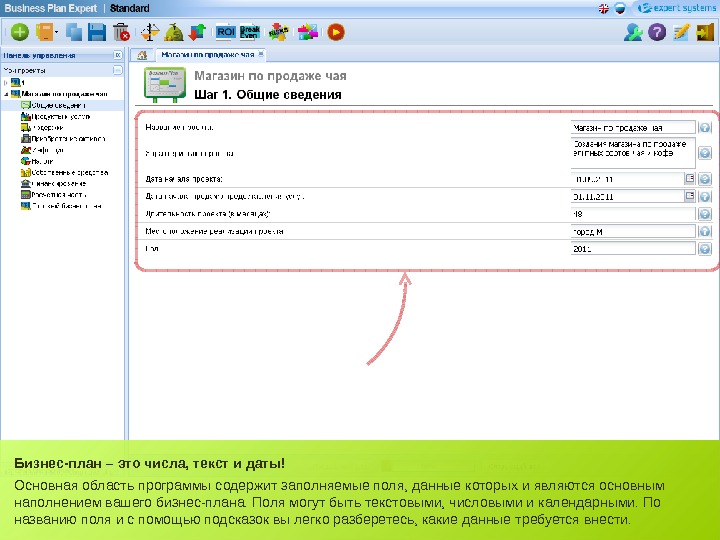
Task: Open Готовый бизнес-план in the tree
Action: [62, 206]
